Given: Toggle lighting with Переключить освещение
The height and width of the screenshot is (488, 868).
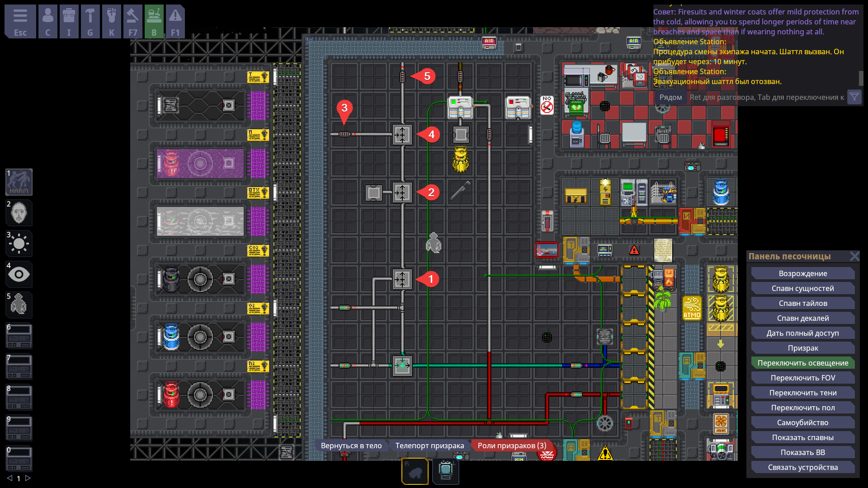Looking at the screenshot, I should 802,363.
